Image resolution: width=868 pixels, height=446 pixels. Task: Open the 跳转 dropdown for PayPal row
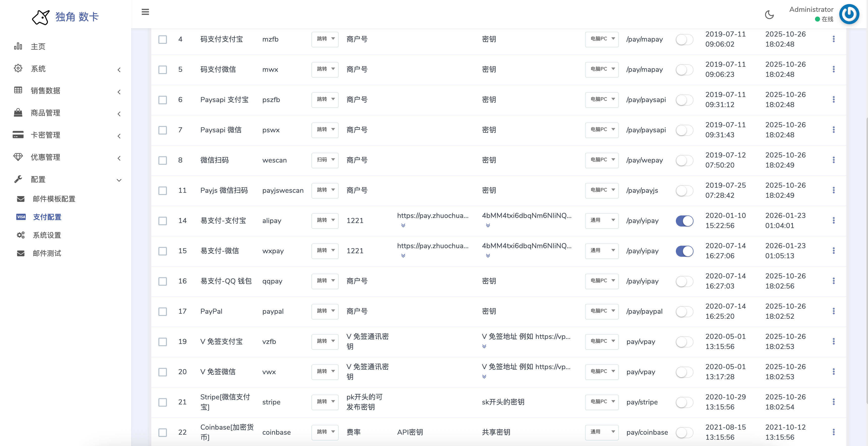pos(325,311)
